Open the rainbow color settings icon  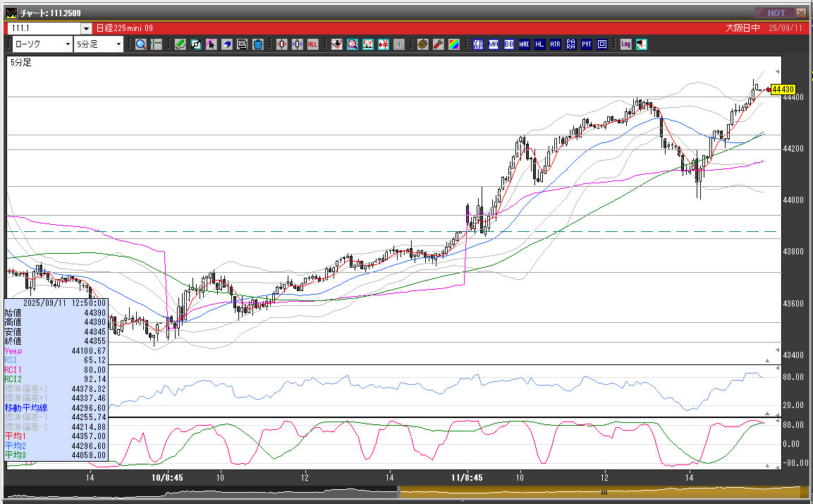[x=453, y=44]
